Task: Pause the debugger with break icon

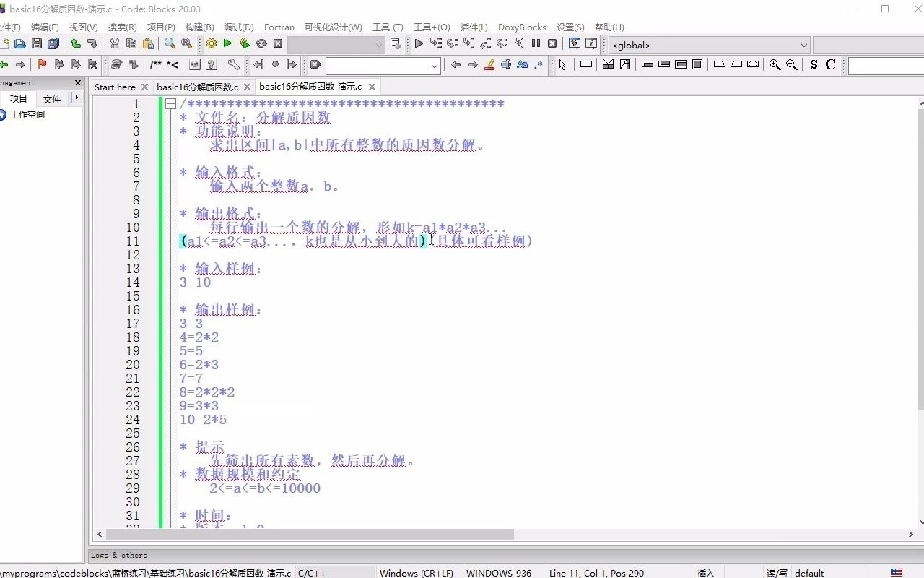Action: pyautogui.click(x=536, y=43)
